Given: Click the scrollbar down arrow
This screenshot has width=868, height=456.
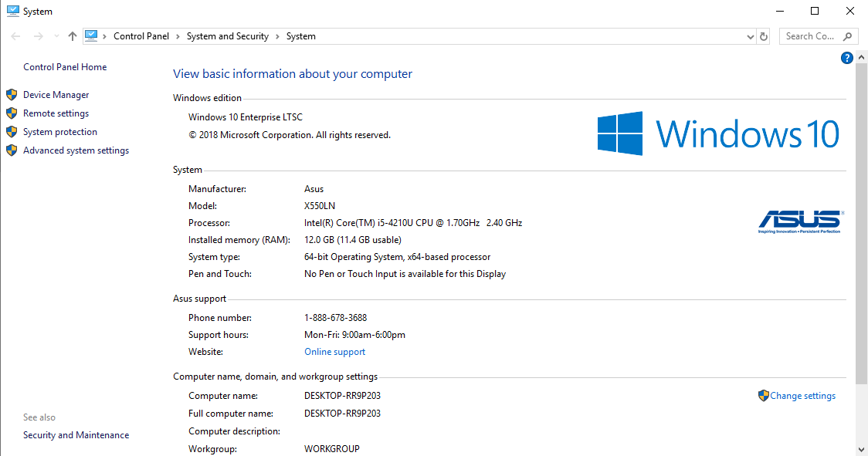Looking at the screenshot, I should (x=861, y=449).
